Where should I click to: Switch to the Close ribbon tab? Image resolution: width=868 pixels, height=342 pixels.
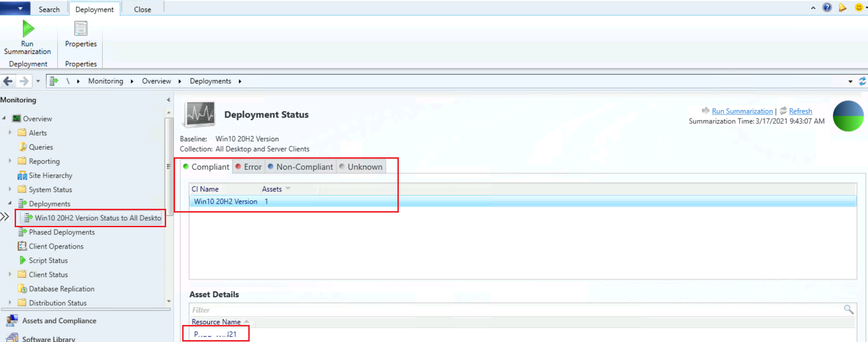point(143,9)
